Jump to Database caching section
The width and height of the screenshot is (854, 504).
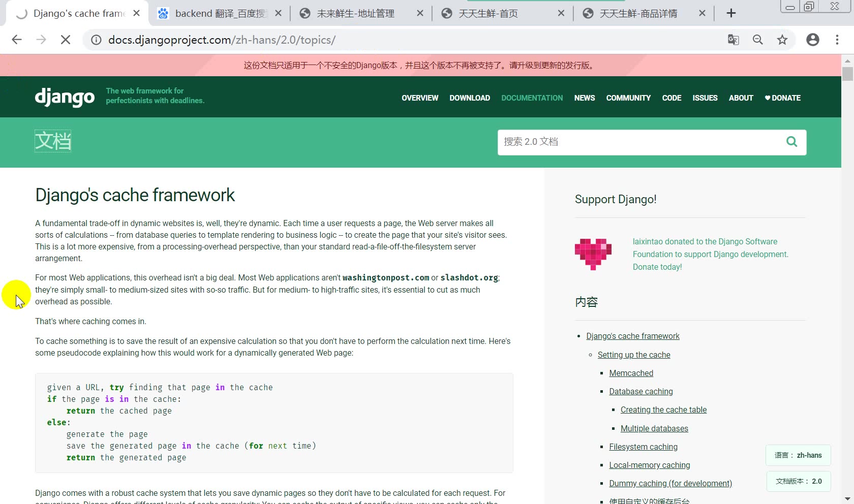tap(641, 391)
